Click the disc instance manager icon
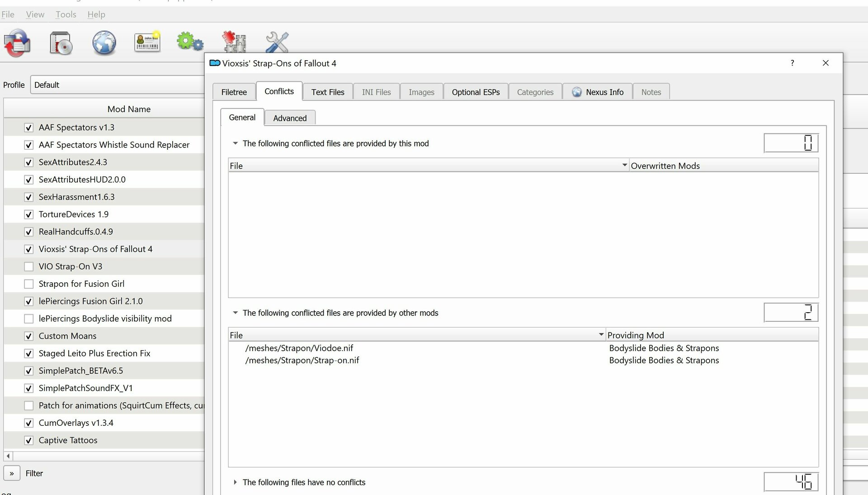Screen dimensions: 868x495 coord(61,43)
